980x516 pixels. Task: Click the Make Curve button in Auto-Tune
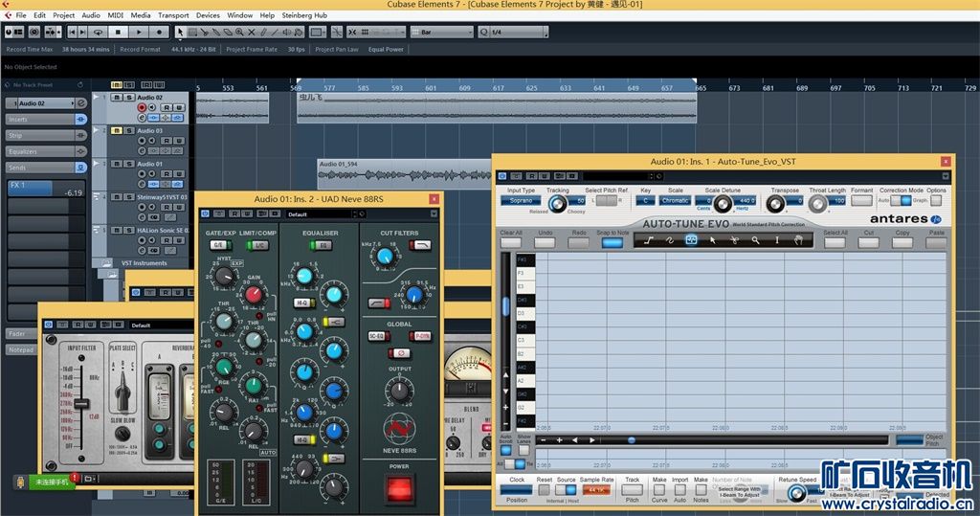(659, 490)
